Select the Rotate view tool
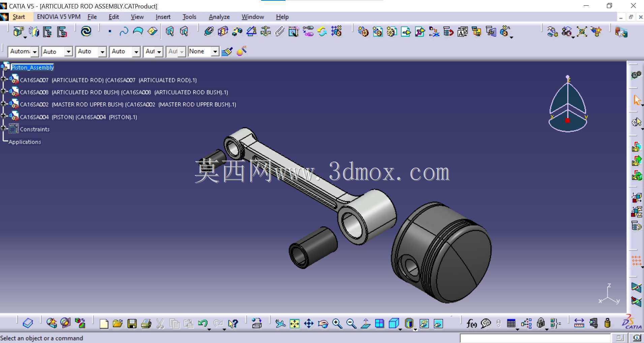Image resolution: width=644 pixels, height=343 pixels. coord(323,324)
